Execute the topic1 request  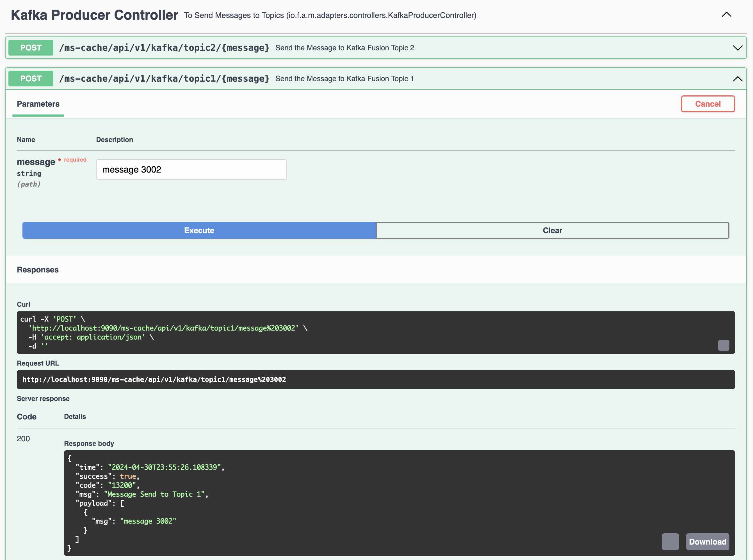199,231
